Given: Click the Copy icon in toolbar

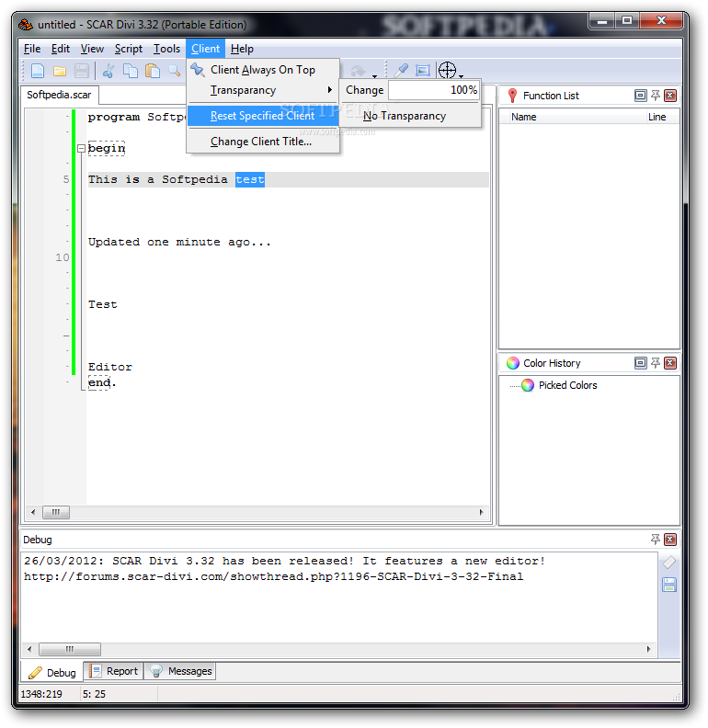Looking at the screenshot, I should coord(130,71).
